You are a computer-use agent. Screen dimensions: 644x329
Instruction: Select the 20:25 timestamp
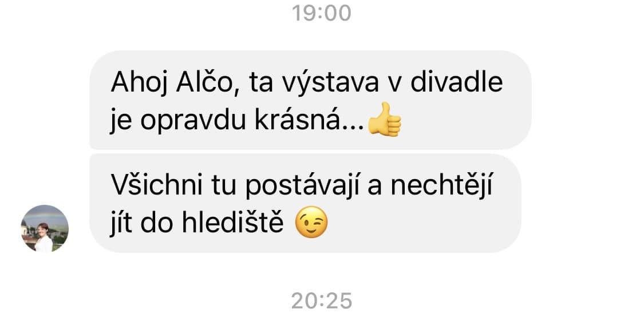(322, 301)
